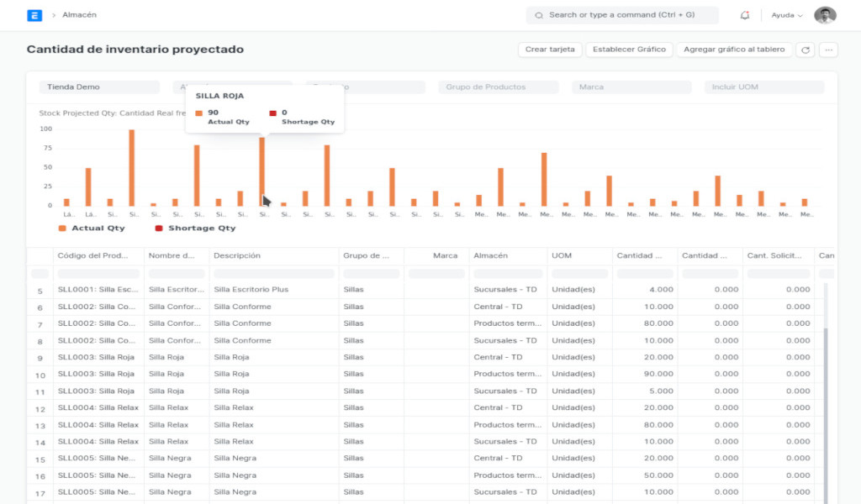The width and height of the screenshot is (861, 504).
Task: Click the Crear tarjeta button
Action: (550, 50)
